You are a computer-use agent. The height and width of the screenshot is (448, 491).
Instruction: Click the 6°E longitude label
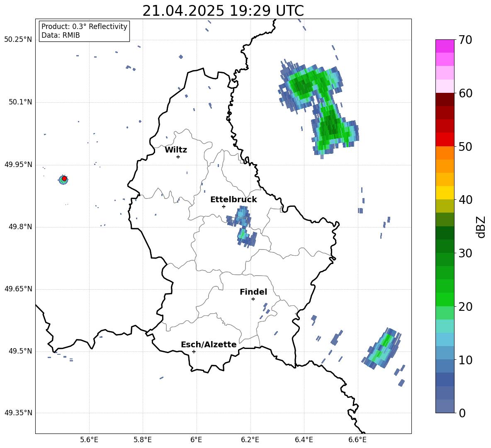(x=196, y=440)
